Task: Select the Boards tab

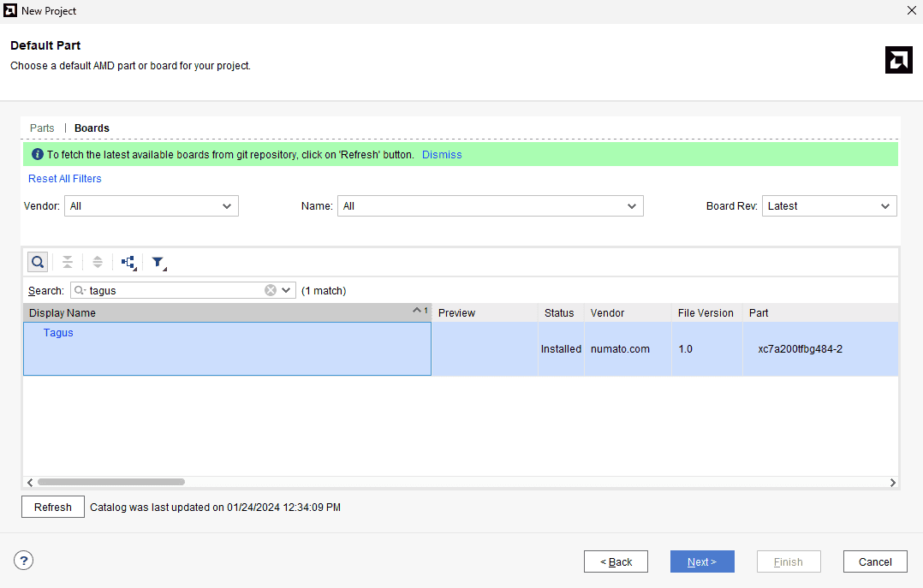Action: pyautogui.click(x=92, y=128)
